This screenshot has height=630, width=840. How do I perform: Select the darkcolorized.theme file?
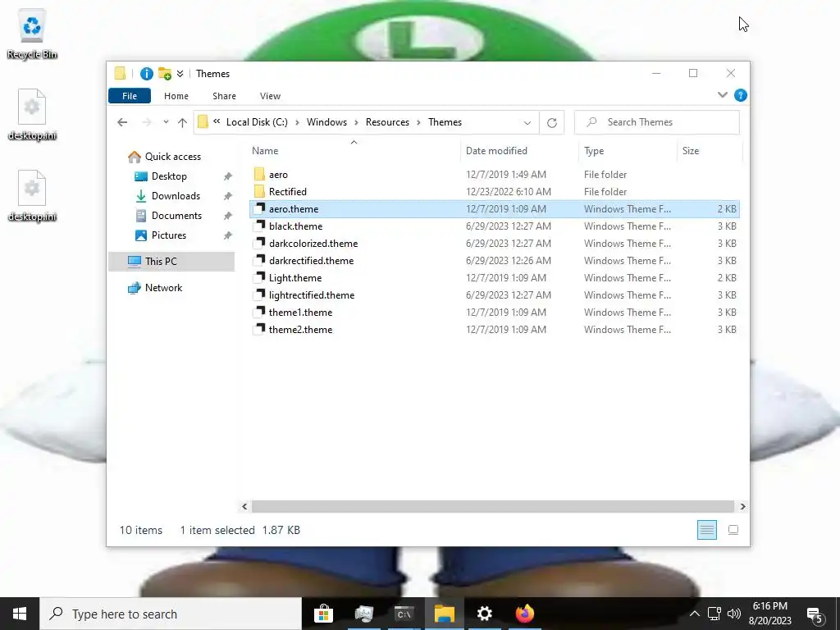point(495,243)
